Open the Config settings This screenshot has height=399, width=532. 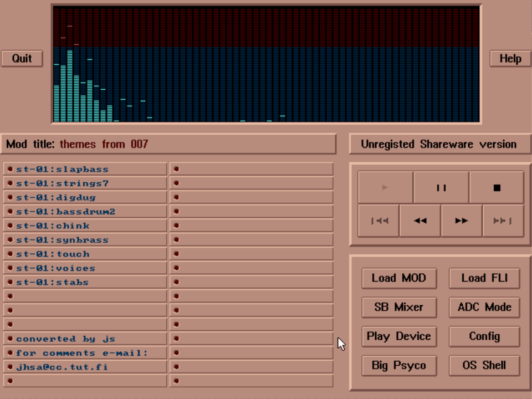[484, 336]
